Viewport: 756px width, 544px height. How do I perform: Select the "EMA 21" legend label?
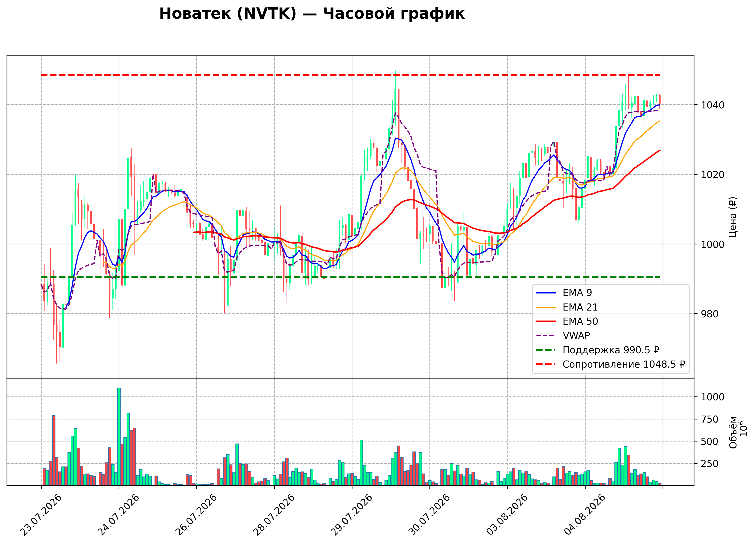pyautogui.click(x=580, y=307)
